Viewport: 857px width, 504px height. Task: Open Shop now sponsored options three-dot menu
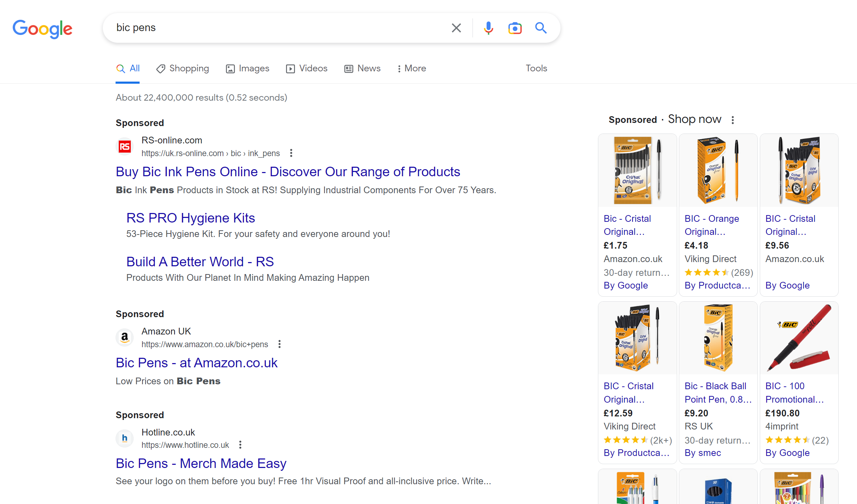[733, 120]
